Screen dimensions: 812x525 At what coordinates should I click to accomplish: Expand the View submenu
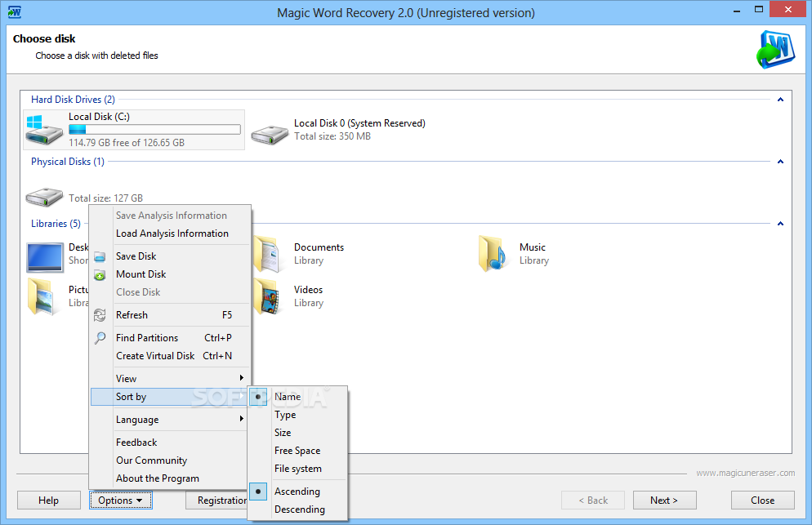pyautogui.click(x=170, y=379)
